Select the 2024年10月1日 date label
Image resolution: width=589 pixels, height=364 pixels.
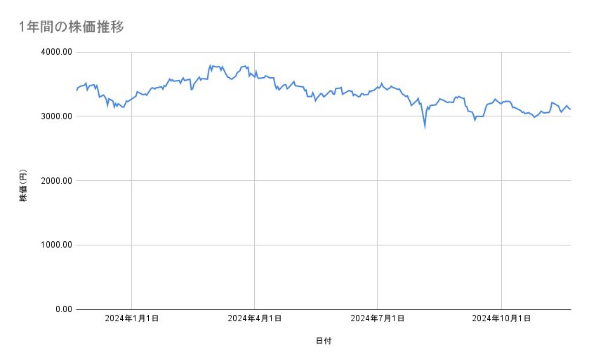501,319
